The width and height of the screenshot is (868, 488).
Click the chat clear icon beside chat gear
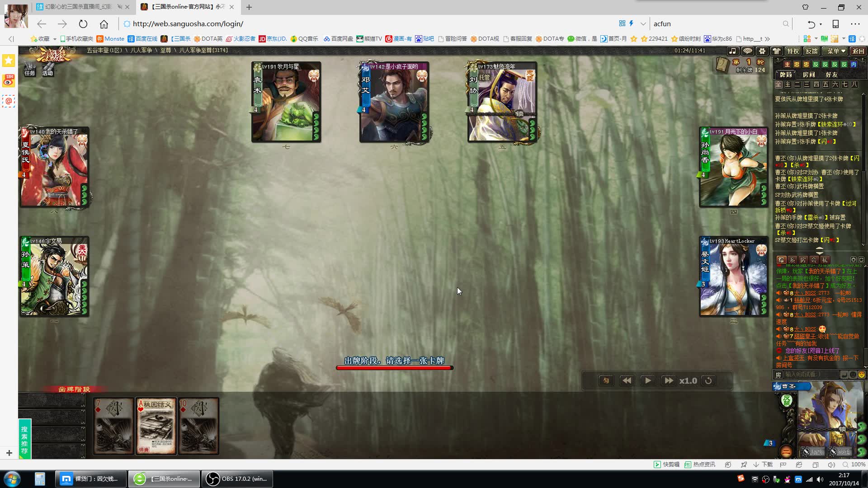pos(861,260)
